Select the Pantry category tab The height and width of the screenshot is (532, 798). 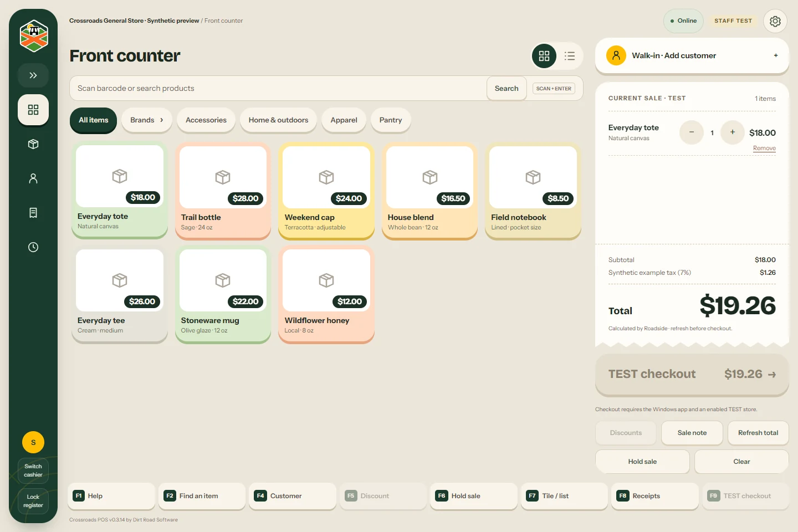coord(391,120)
